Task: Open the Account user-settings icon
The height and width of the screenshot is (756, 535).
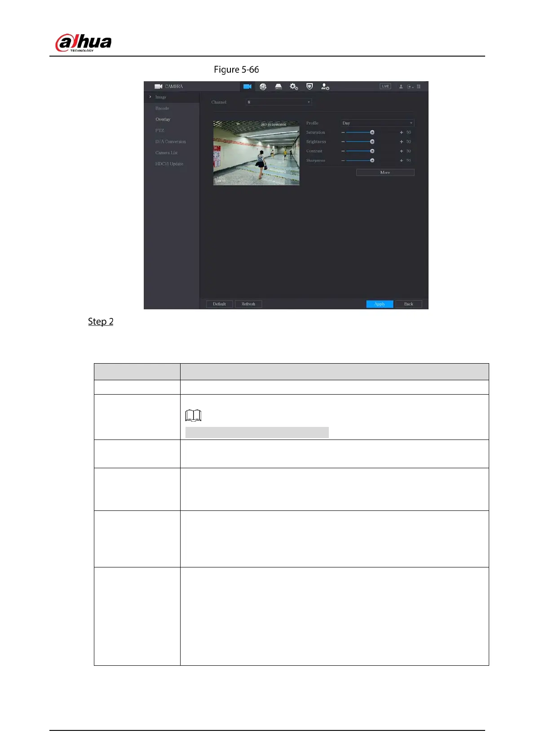Action: coord(325,87)
